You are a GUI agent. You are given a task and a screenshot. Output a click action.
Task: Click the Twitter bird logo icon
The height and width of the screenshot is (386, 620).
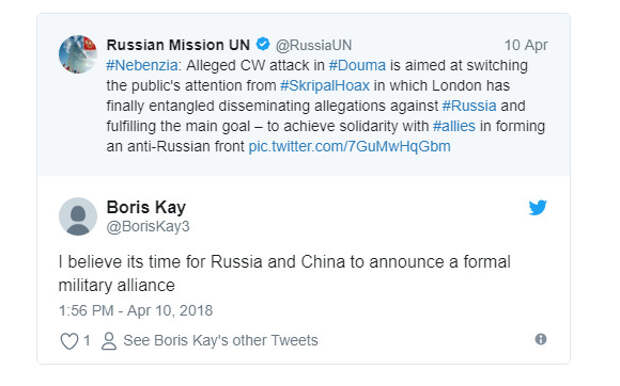pyautogui.click(x=538, y=208)
